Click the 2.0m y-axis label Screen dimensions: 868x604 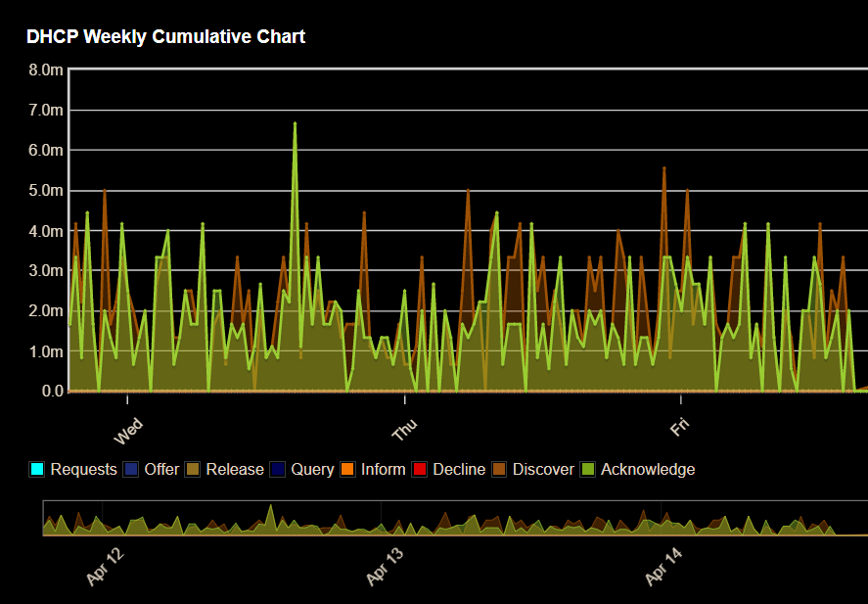[46, 311]
